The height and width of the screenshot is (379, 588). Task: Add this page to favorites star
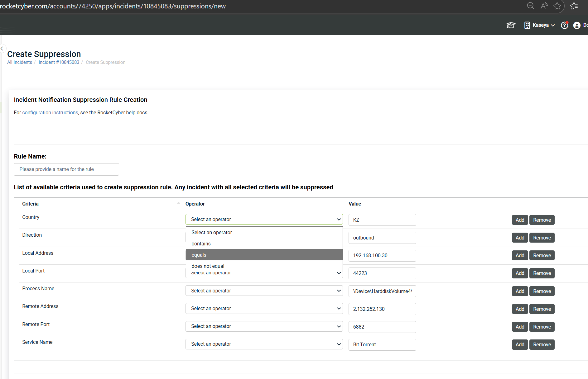(557, 6)
